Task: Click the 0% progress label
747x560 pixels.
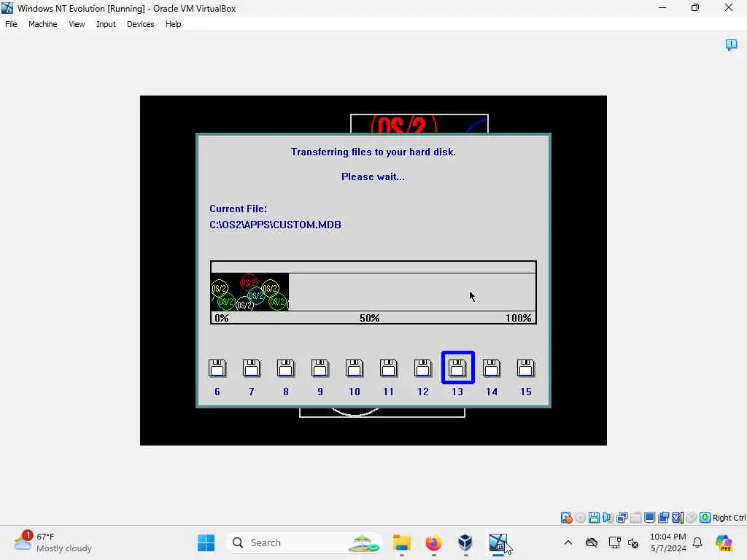Action: [222, 318]
